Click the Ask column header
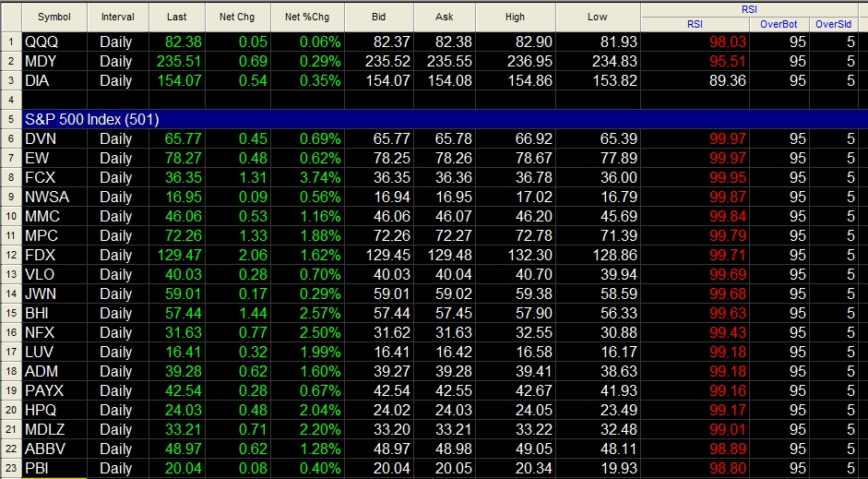Image resolution: width=868 pixels, height=479 pixels. pyautogui.click(x=444, y=18)
